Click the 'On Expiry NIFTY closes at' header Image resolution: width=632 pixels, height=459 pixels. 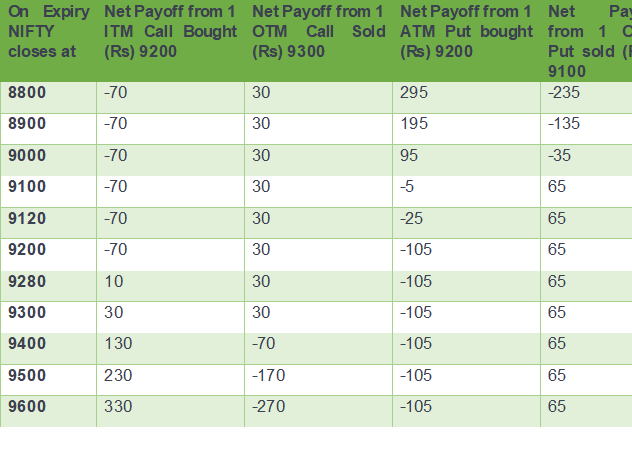pyautogui.click(x=48, y=31)
